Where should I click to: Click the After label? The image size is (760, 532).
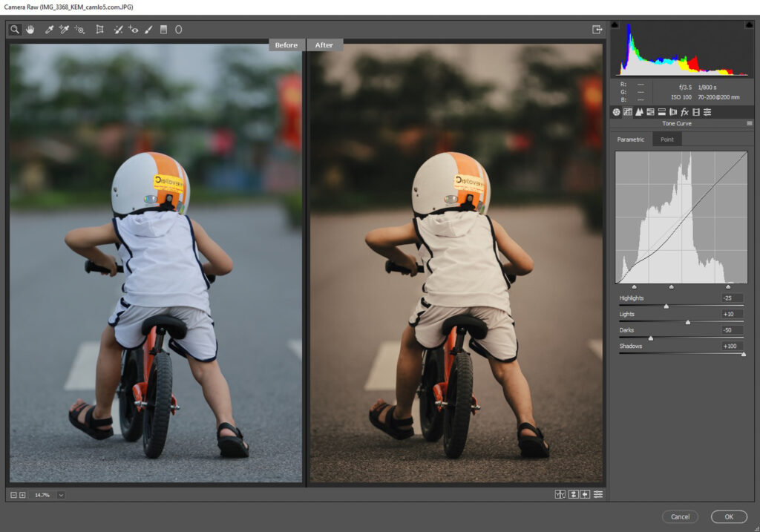click(x=324, y=45)
